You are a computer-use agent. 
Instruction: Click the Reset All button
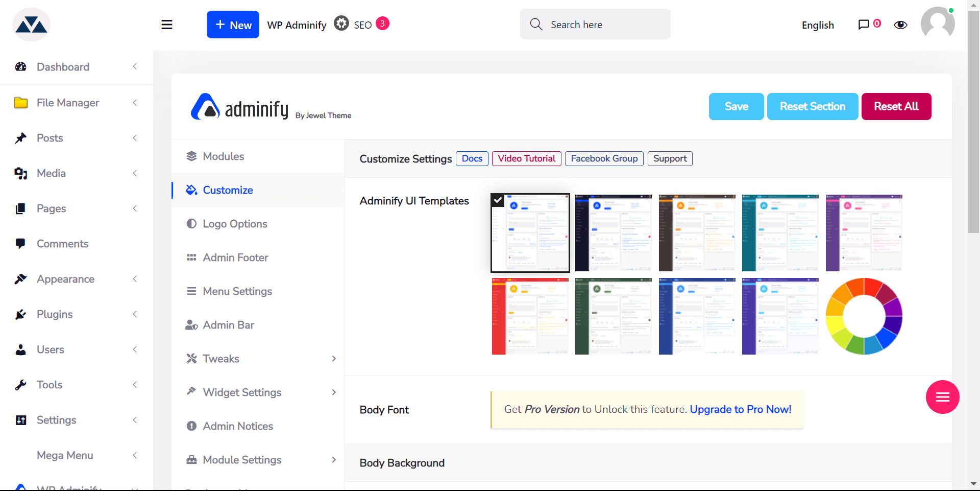point(896,106)
